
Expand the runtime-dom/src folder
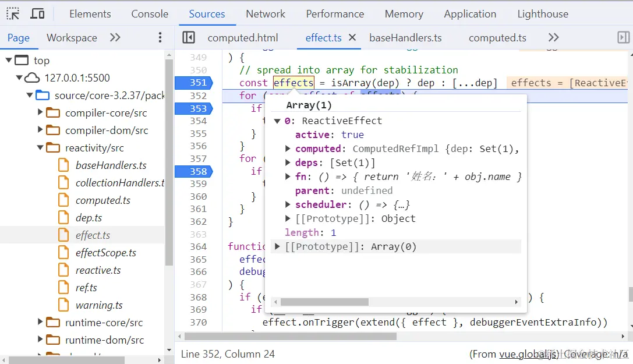pyautogui.click(x=40, y=339)
